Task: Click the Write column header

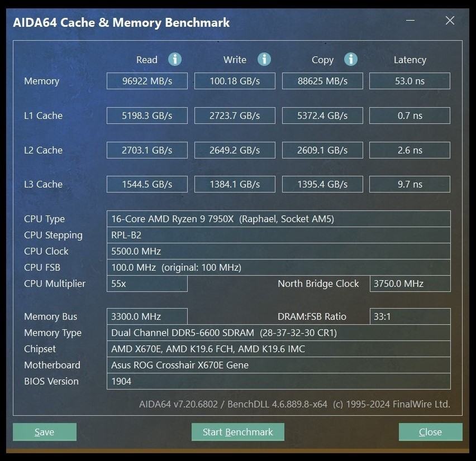Action: pos(235,60)
